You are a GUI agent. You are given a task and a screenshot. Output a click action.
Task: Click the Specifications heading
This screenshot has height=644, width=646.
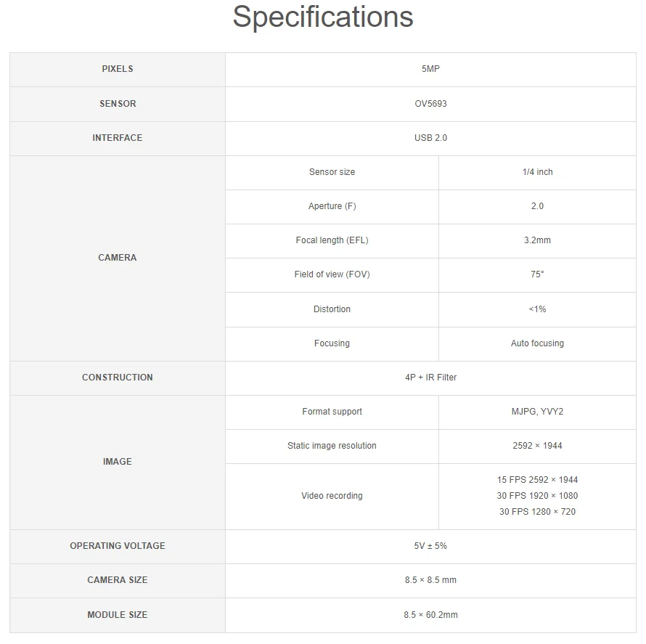[x=323, y=17]
